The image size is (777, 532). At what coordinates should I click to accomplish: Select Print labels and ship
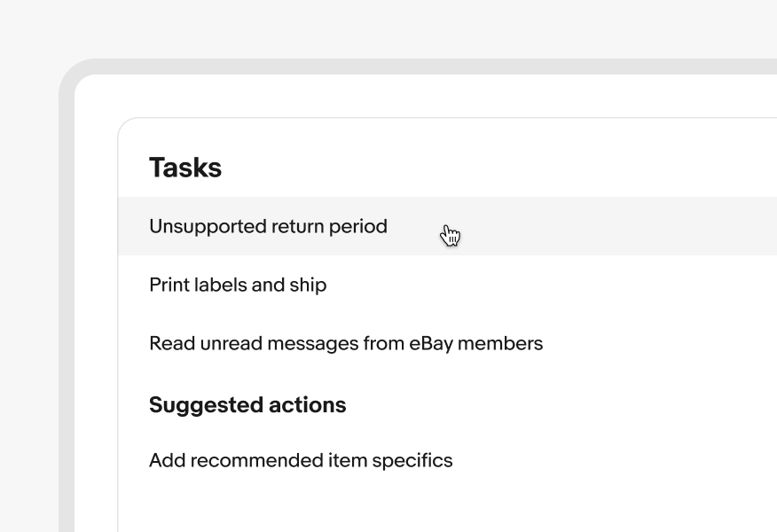pos(238,285)
